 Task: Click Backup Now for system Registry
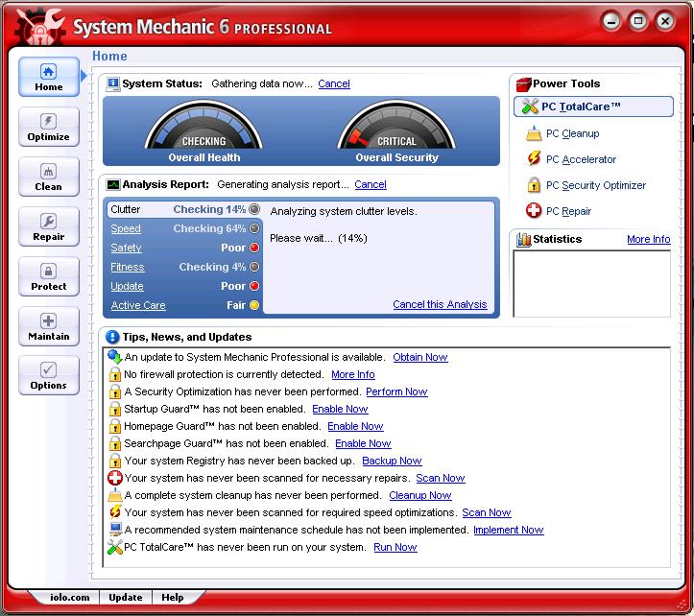393,461
